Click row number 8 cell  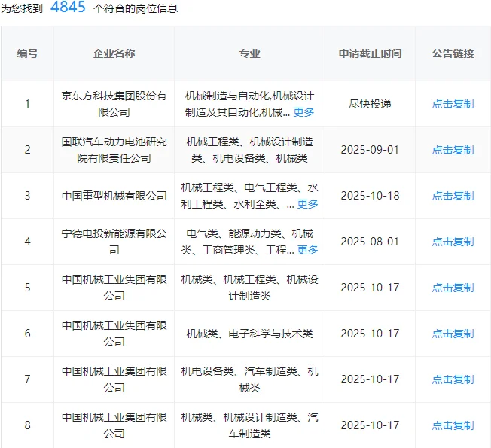[28, 425]
